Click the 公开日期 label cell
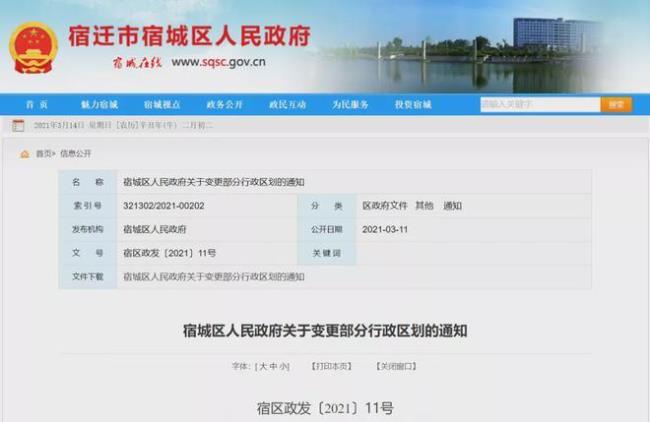Screen dimensions: 650x422 click(327, 229)
